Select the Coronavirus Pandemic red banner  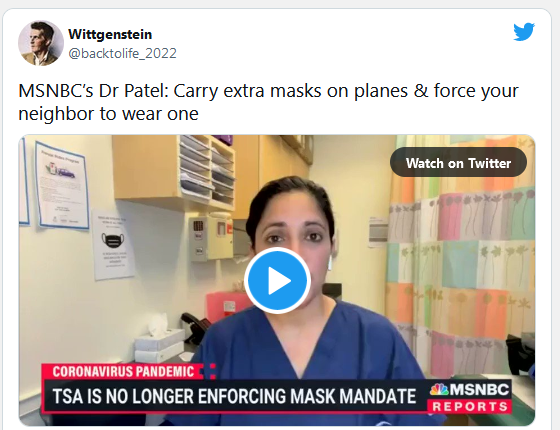[127, 371]
